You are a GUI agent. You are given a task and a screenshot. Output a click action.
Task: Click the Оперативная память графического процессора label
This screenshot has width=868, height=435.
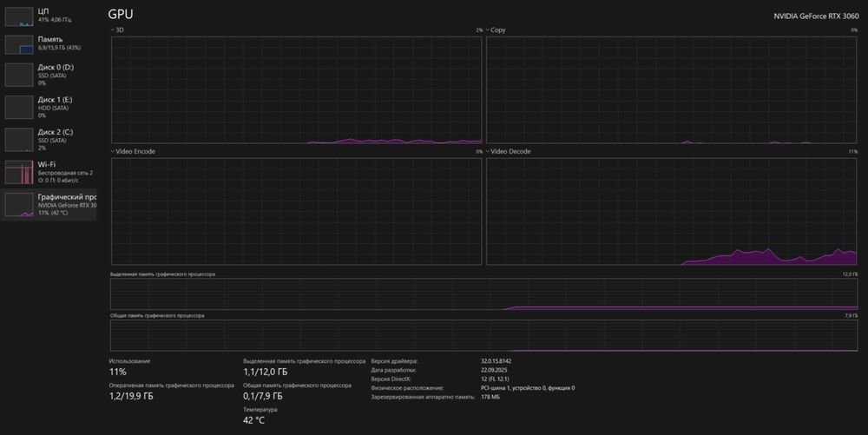click(x=172, y=386)
